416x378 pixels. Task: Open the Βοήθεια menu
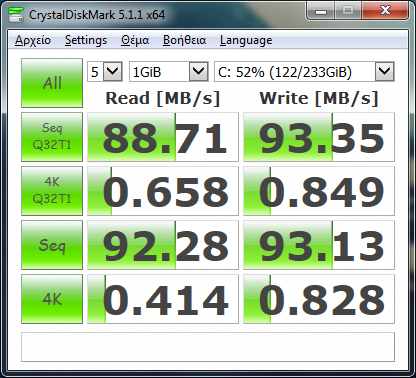184,40
